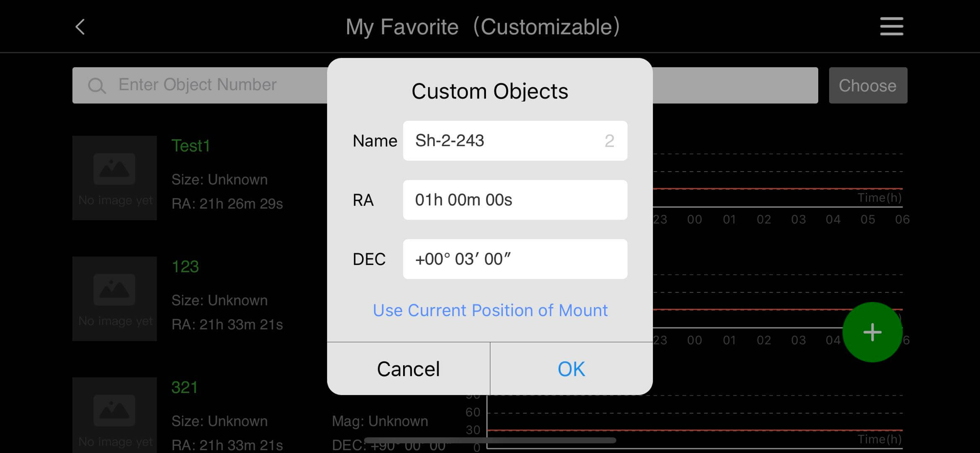Tap the 321 object image placeholder
The image size is (980, 453).
[x=114, y=414]
